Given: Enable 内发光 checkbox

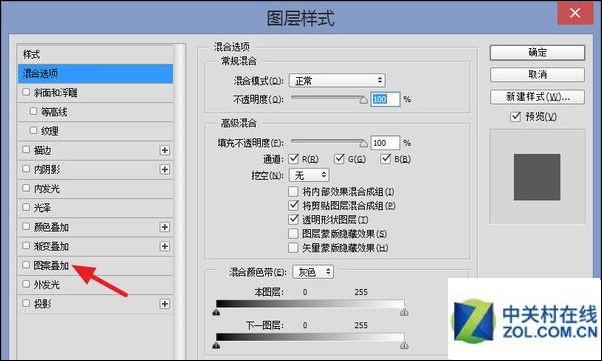Looking at the screenshot, I should pyautogui.click(x=26, y=188).
